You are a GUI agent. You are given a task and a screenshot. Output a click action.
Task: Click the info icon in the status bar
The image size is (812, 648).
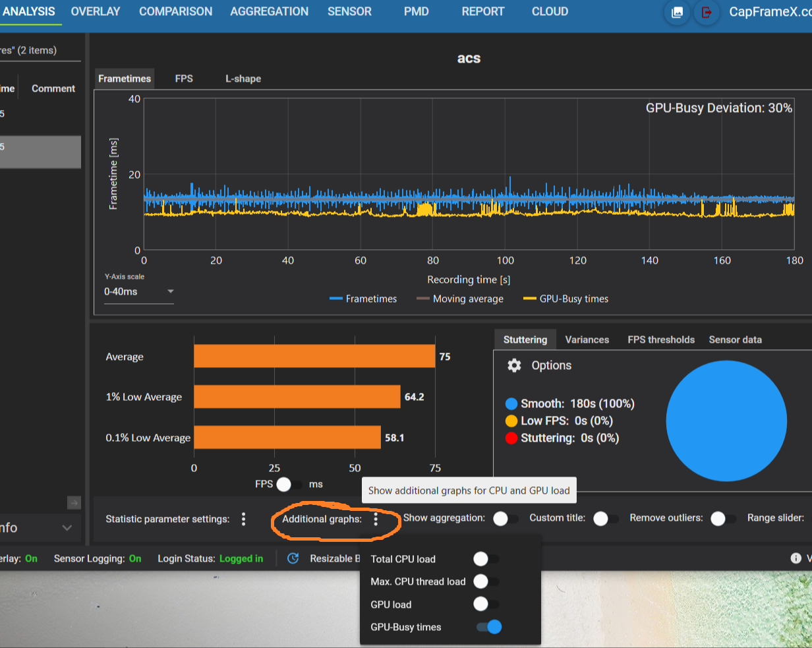pyautogui.click(x=796, y=558)
